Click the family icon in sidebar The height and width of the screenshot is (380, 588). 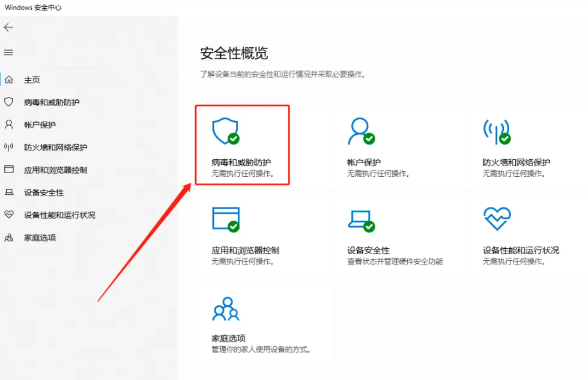(9, 237)
